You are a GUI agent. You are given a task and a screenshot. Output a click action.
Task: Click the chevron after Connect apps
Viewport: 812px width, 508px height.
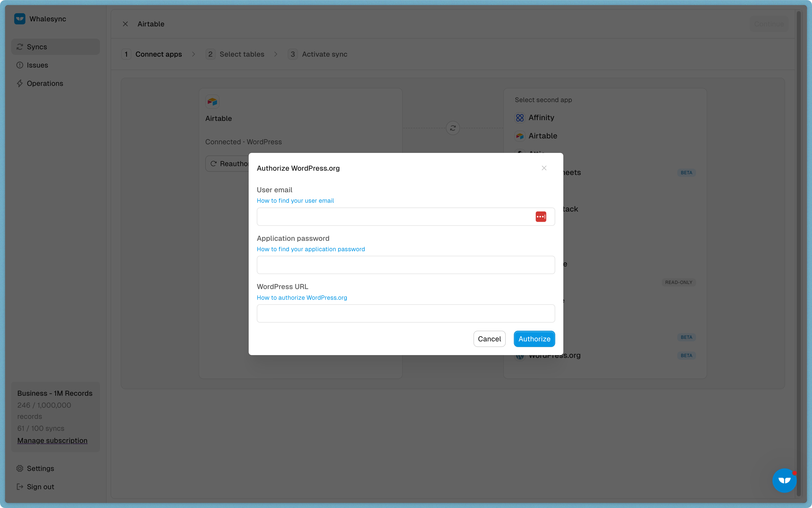point(194,54)
